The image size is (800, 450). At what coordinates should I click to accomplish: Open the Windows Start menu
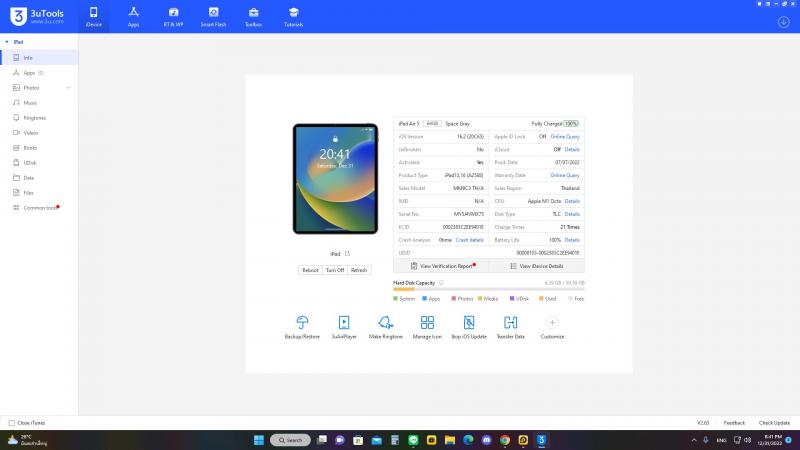pos(259,440)
